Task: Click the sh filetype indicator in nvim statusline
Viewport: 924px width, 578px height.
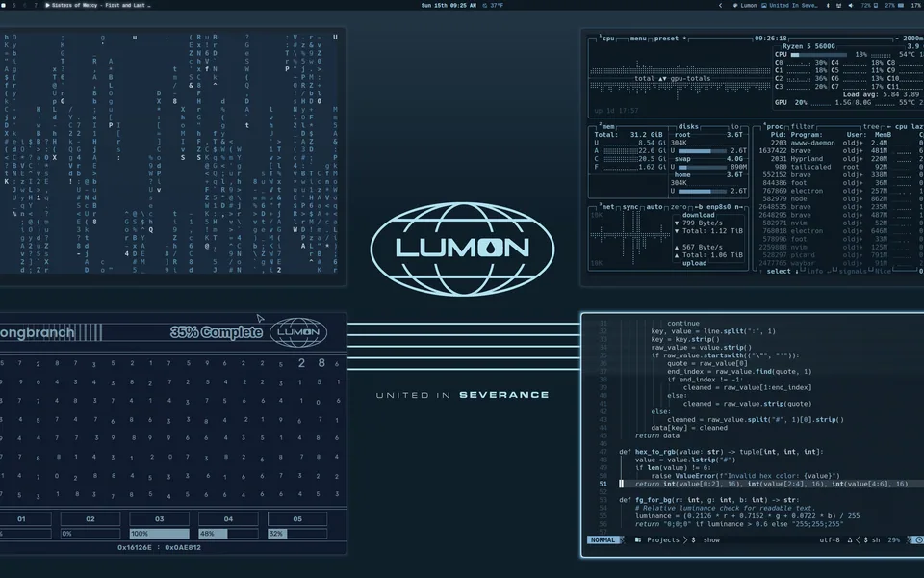Action: coord(876,539)
